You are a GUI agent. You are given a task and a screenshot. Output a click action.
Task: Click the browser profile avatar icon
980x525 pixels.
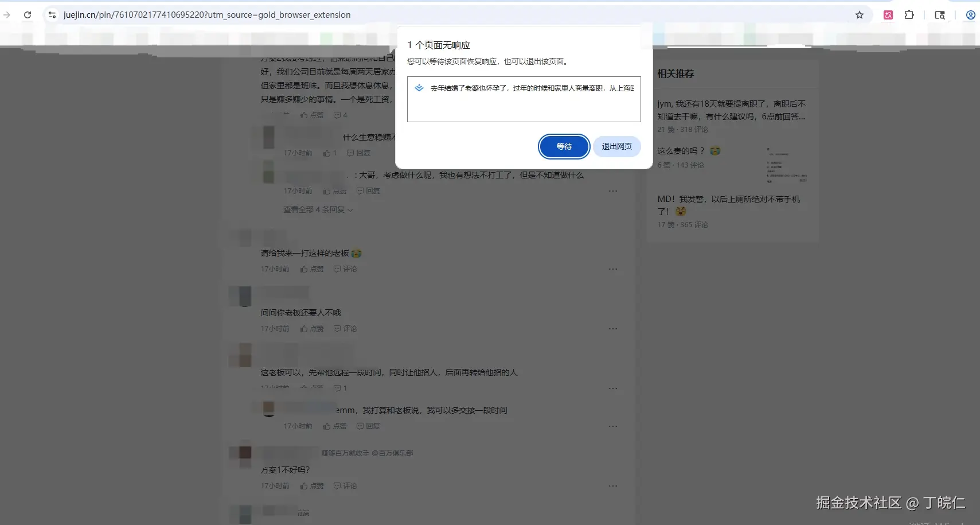[x=971, y=15]
